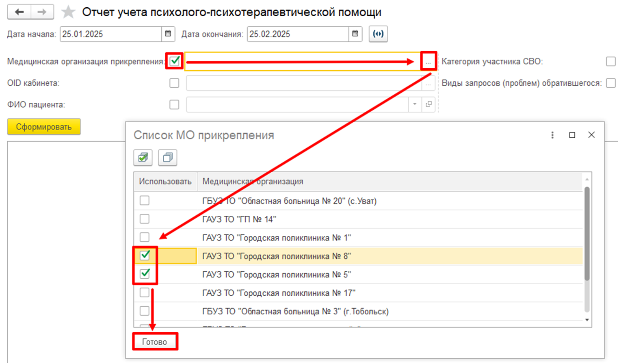The height and width of the screenshot is (364, 619).
Task: Click the period selection icon button
Action: [378, 34]
